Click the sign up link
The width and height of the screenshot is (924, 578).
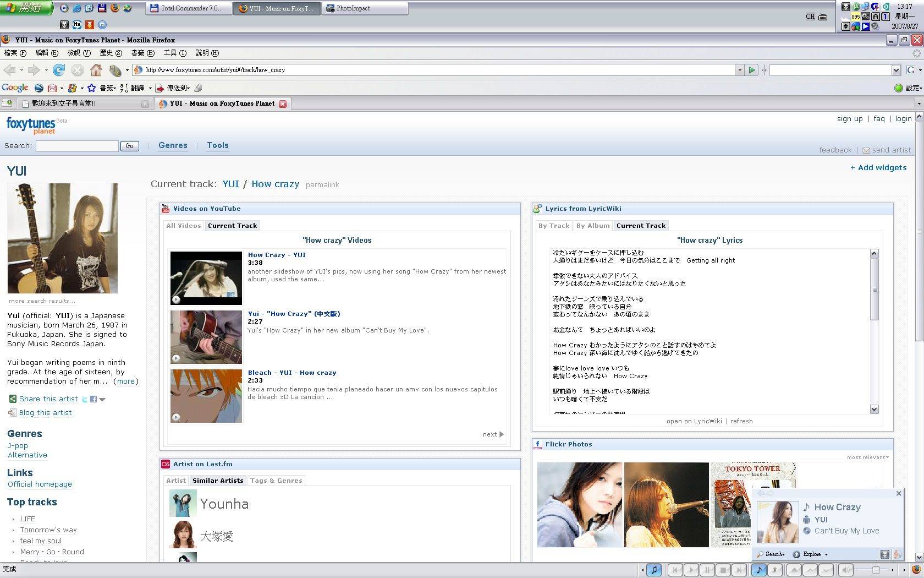point(850,118)
